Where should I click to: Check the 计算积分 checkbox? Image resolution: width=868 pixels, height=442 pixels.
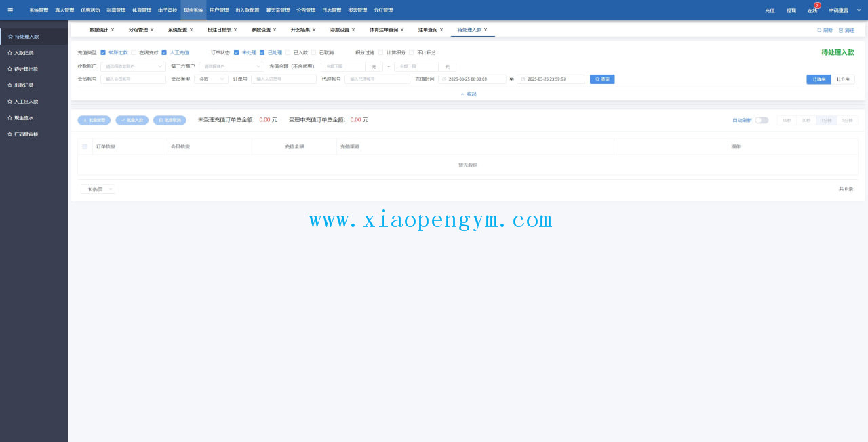click(380, 52)
